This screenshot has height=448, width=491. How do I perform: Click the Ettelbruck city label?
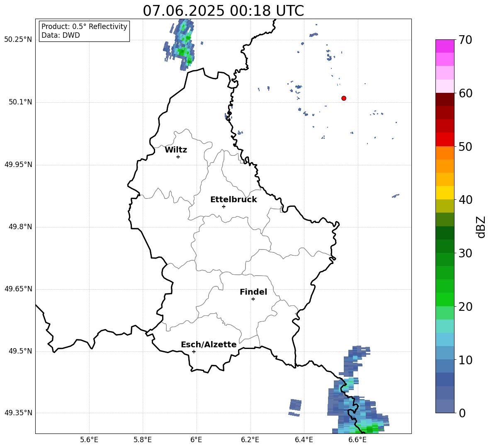click(233, 200)
